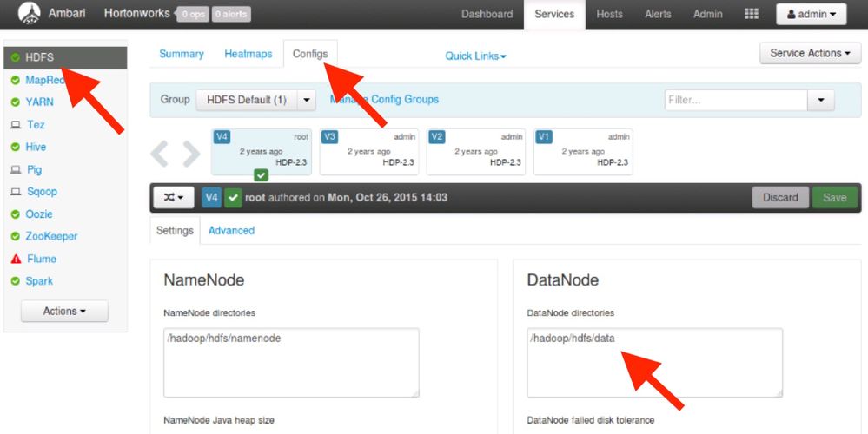Click the left version navigation arrow
The height and width of the screenshot is (434, 868).
click(159, 154)
